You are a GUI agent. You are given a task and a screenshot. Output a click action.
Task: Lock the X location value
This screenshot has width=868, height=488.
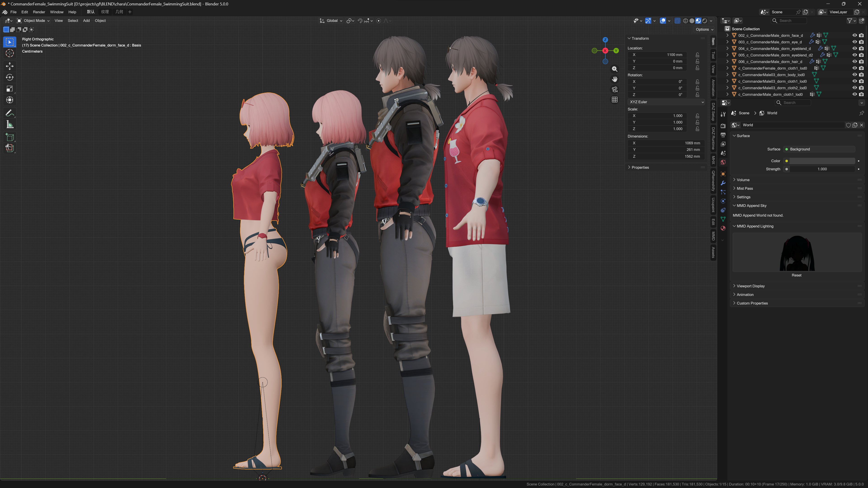pos(697,55)
